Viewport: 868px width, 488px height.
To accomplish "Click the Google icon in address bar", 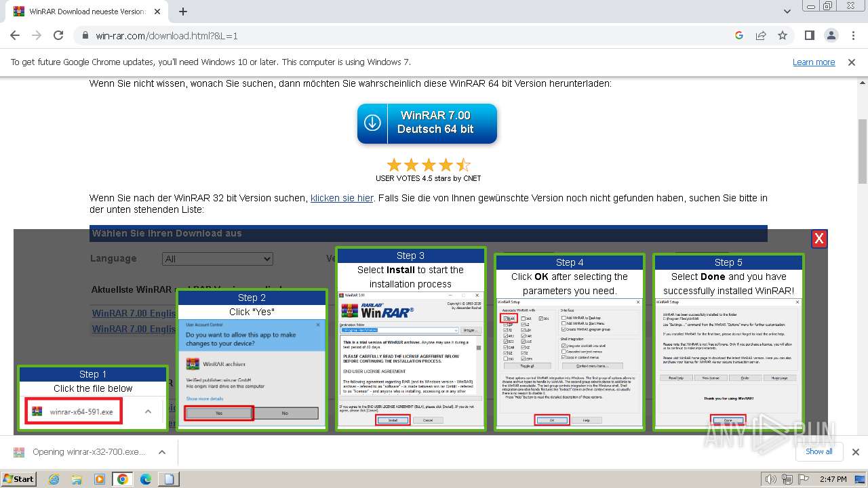I will [x=739, y=35].
